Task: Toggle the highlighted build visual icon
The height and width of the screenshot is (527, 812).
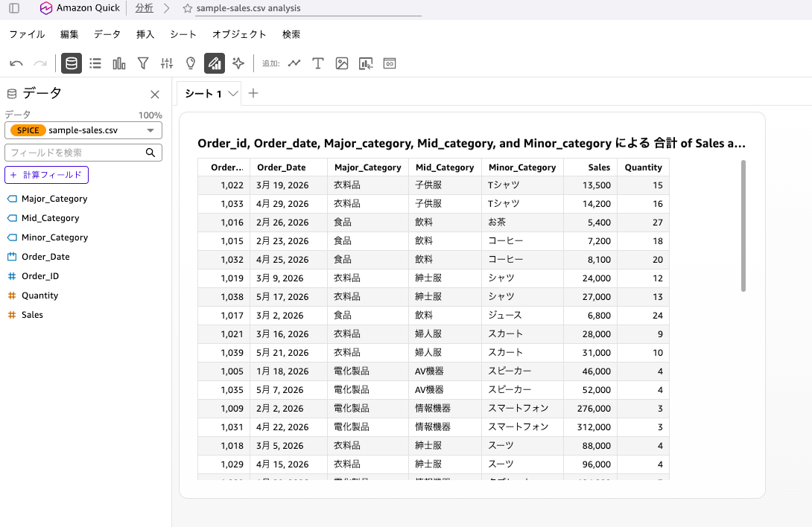Action: 215,63
